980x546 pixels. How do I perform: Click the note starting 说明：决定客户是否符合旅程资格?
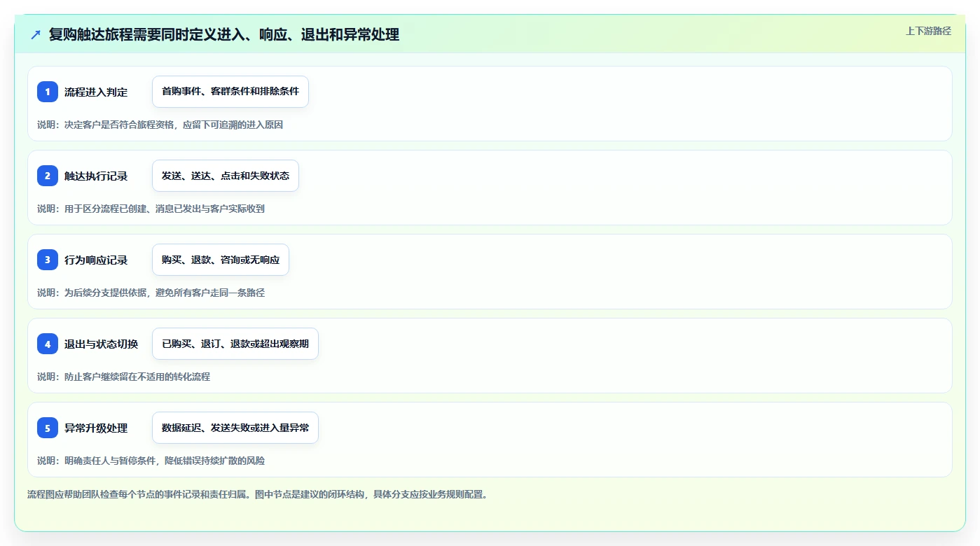(160, 125)
